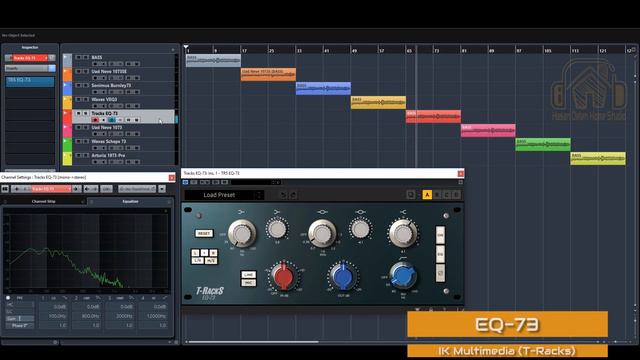Click the low shelf frequency knob
This screenshot has width=640, height=360.
point(242,233)
